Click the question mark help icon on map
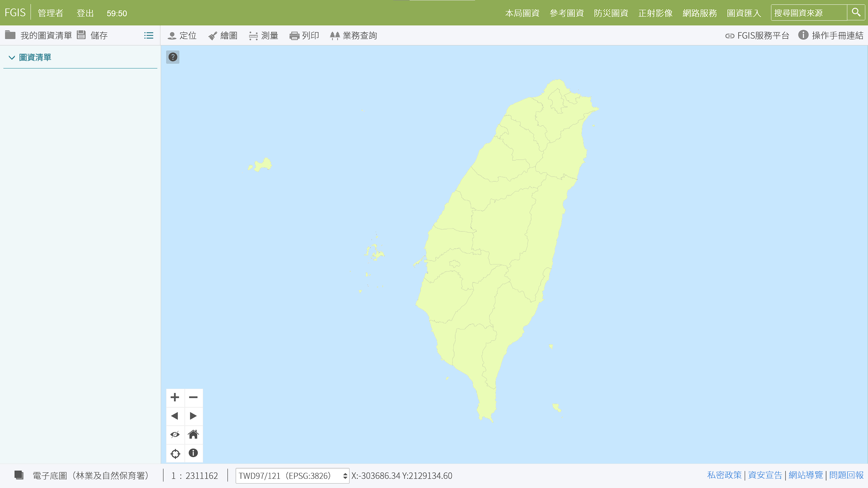Screen dimensions: 868x488 click(173, 57)
